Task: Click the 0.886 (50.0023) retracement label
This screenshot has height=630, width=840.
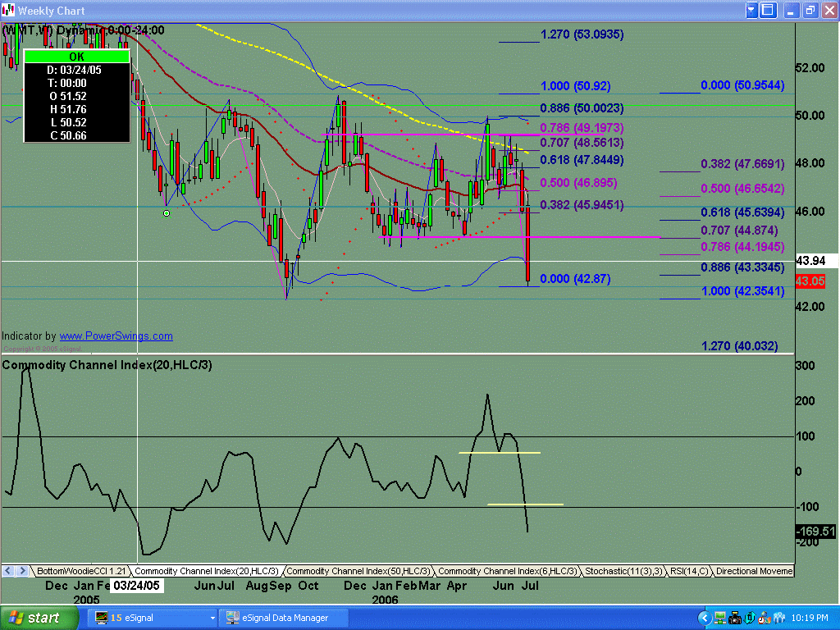Action: pyautogui.click(x=582, y=108)
